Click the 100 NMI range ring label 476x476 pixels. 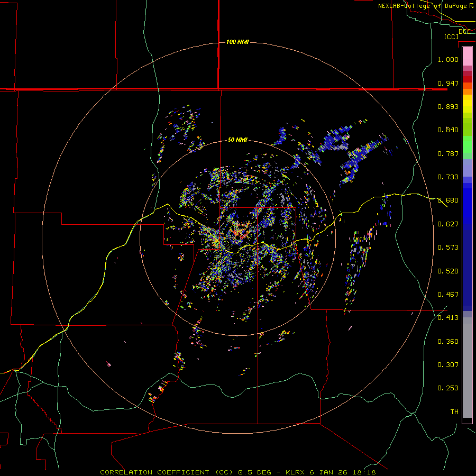[x=237, y=42]
